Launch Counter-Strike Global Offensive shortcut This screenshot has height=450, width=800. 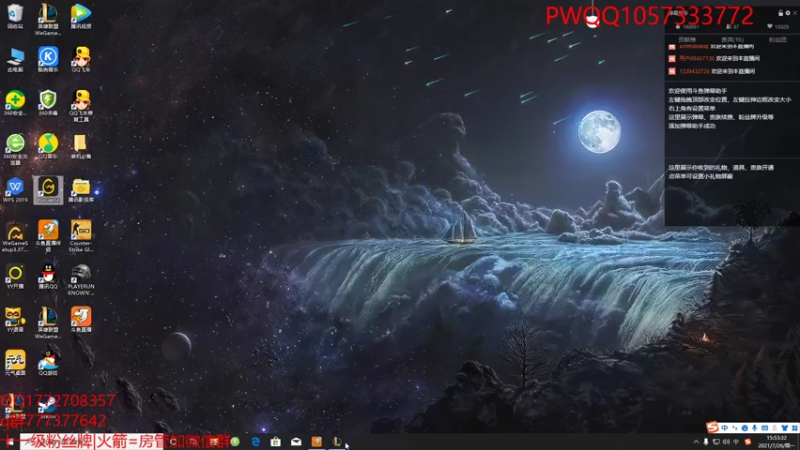81,237
